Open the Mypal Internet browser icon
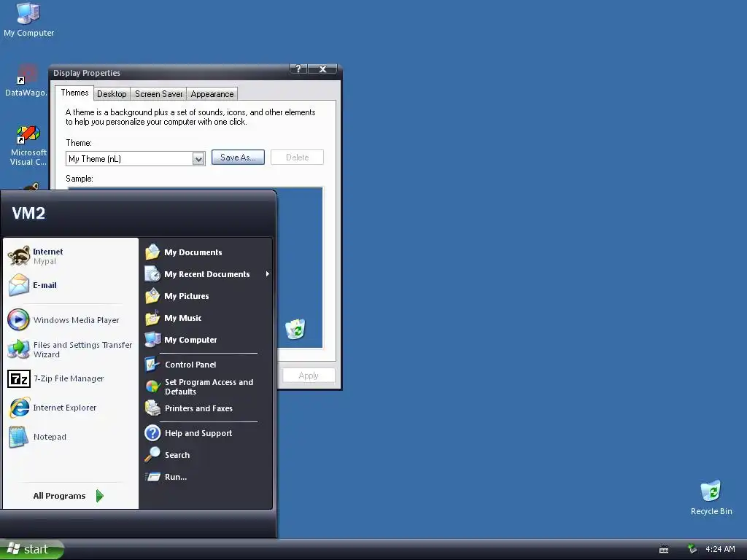 pos(19,256)
